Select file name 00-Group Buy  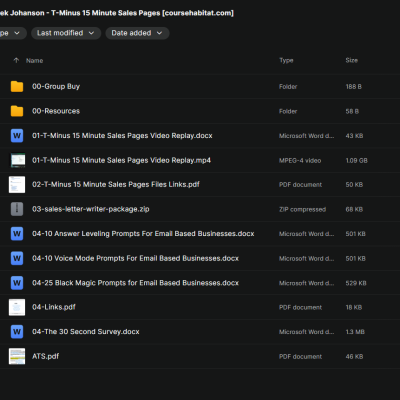point(56,86)
